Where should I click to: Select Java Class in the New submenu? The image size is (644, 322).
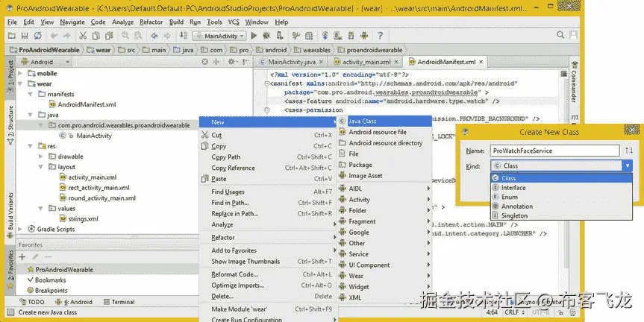point(384,121)
